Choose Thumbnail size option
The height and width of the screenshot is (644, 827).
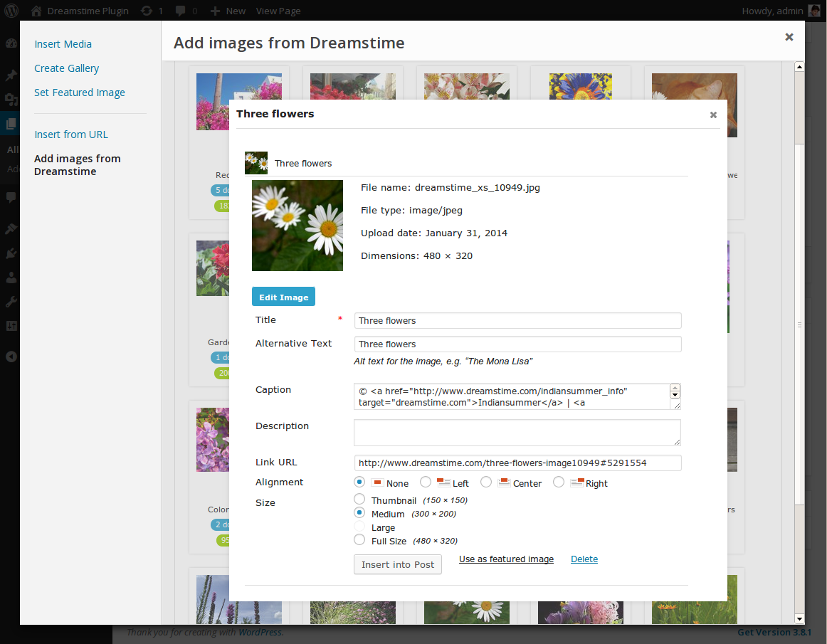point(359,500)
